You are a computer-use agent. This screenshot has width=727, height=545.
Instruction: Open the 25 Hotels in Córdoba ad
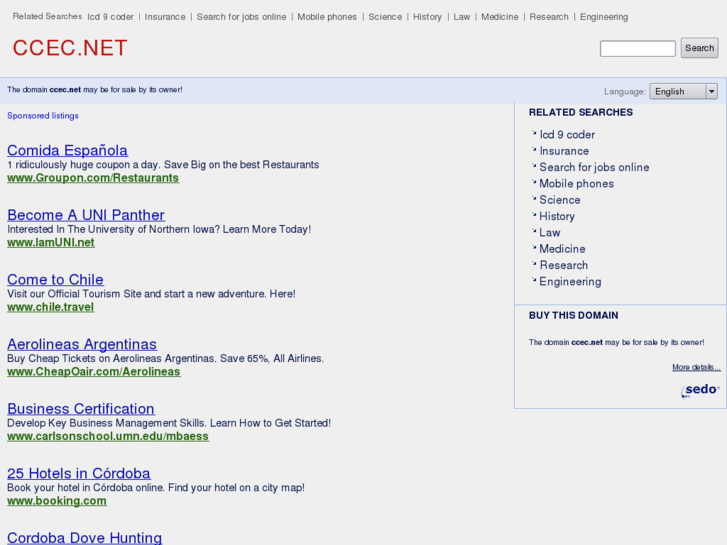[78, 473]
